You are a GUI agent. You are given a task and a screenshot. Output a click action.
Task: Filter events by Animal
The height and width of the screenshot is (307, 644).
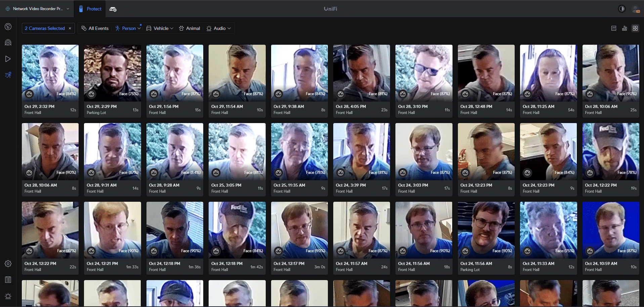[189, 28]
